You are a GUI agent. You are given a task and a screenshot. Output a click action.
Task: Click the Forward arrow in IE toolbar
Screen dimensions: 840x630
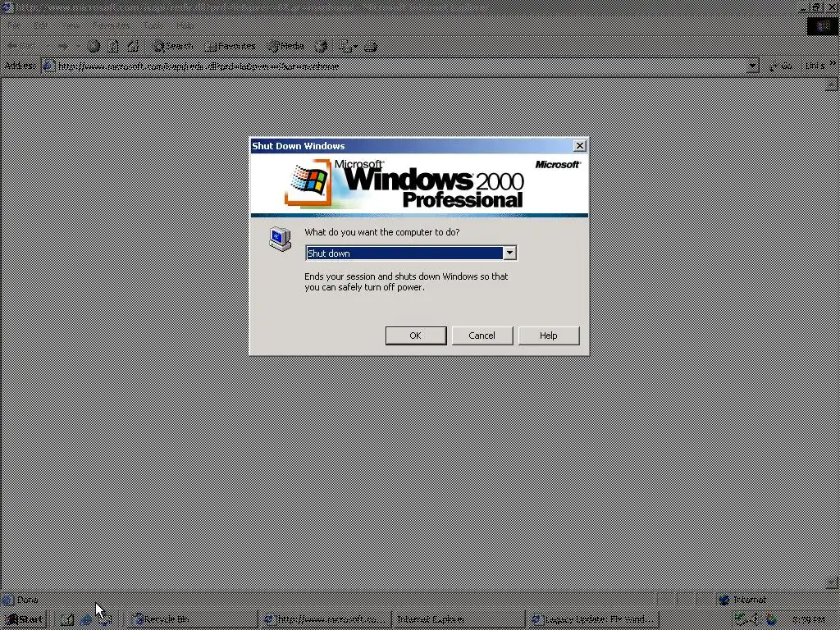[x=63, y=46]
